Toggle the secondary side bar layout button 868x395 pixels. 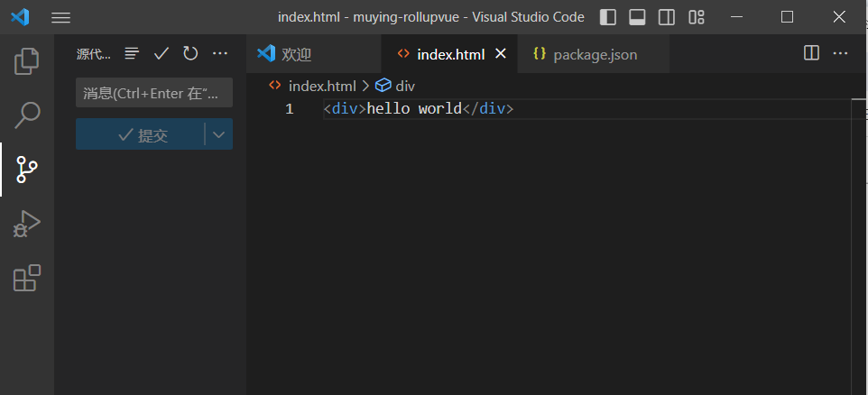point(666,17)
